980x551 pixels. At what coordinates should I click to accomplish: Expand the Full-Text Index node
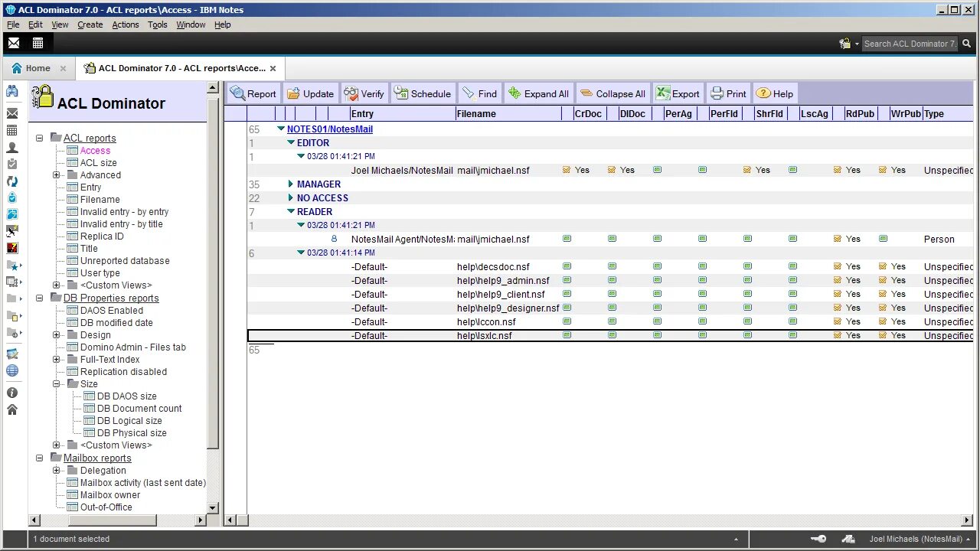click(x=57, y=360)
